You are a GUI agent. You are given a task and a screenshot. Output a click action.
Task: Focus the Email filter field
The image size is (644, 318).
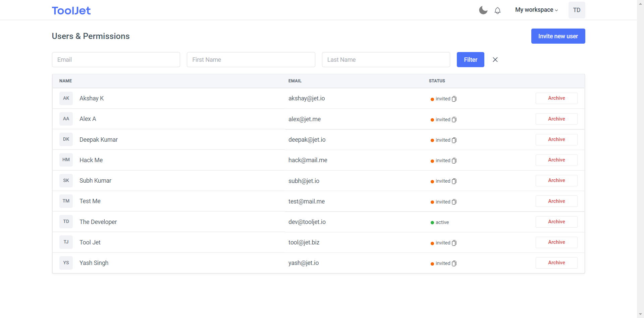pos(116,59)
